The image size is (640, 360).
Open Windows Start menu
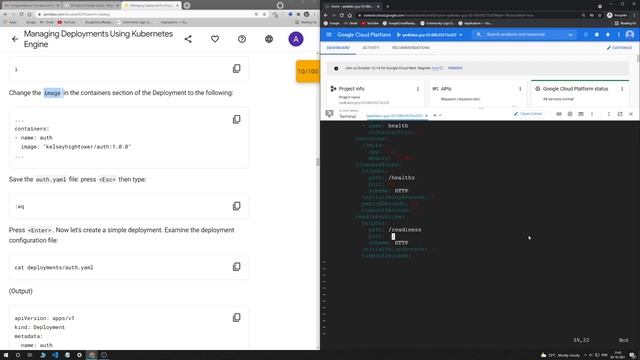[x=6, y=355]
